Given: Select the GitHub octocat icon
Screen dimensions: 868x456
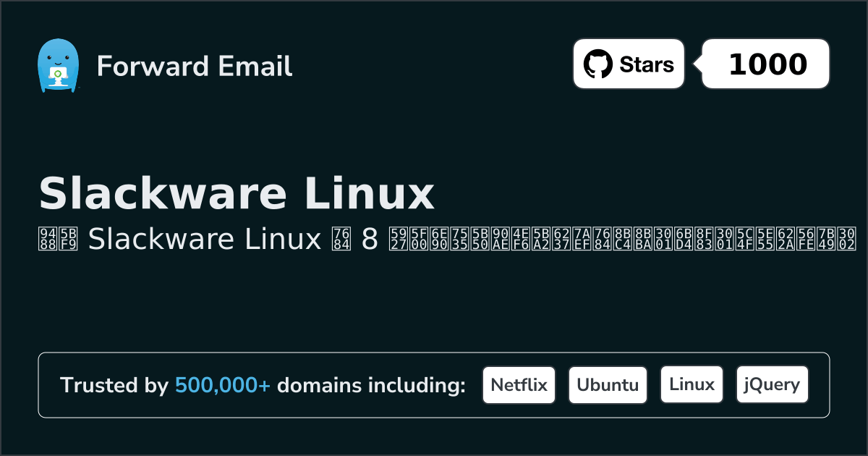Looking at the screenshot, I should [598, 64].
